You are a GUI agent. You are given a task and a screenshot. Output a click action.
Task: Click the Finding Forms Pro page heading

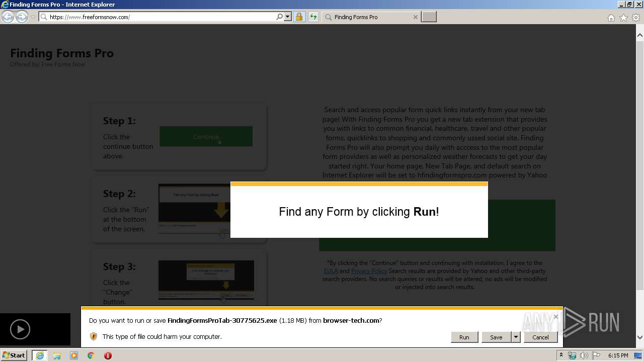(x=62, y=53)
